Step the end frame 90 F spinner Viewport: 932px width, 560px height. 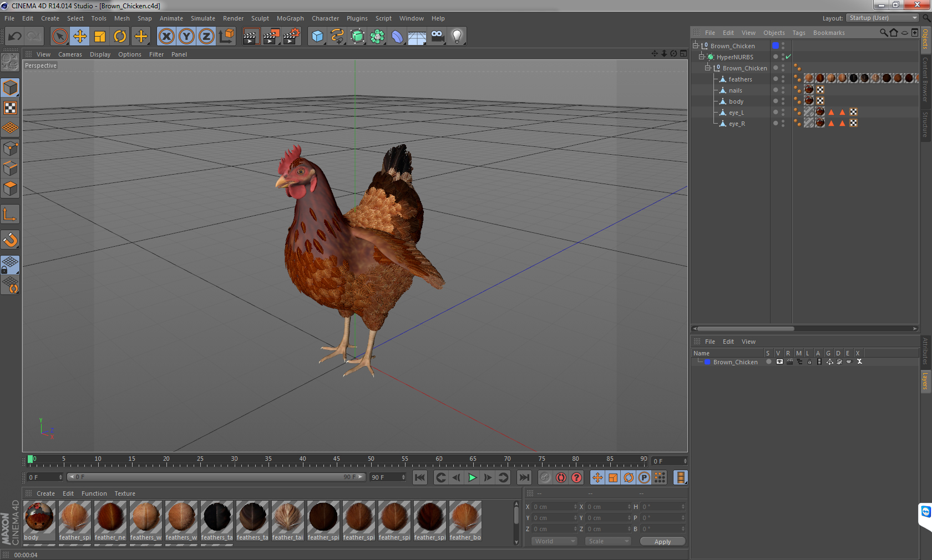(403, 477)
